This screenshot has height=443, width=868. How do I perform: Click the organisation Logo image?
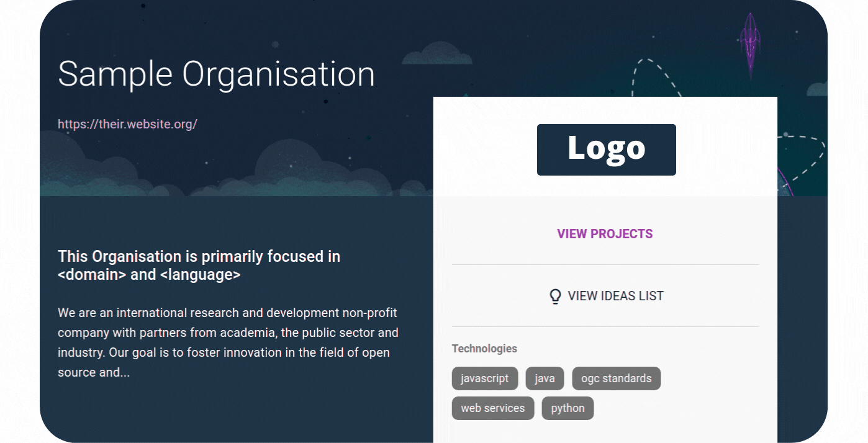pos(606,150)
